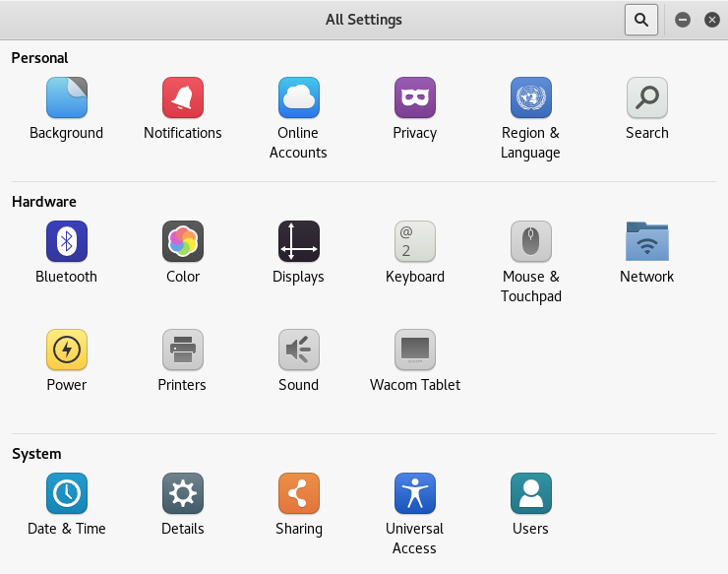Open the Sound settings speaker icon
This screenshot has width=728, height=574.
[298, 350]
